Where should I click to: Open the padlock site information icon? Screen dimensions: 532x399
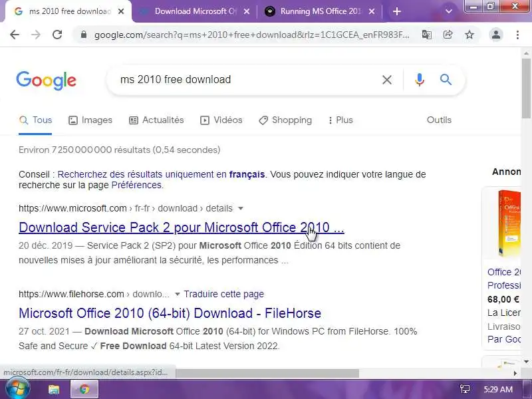pos(84,35)
